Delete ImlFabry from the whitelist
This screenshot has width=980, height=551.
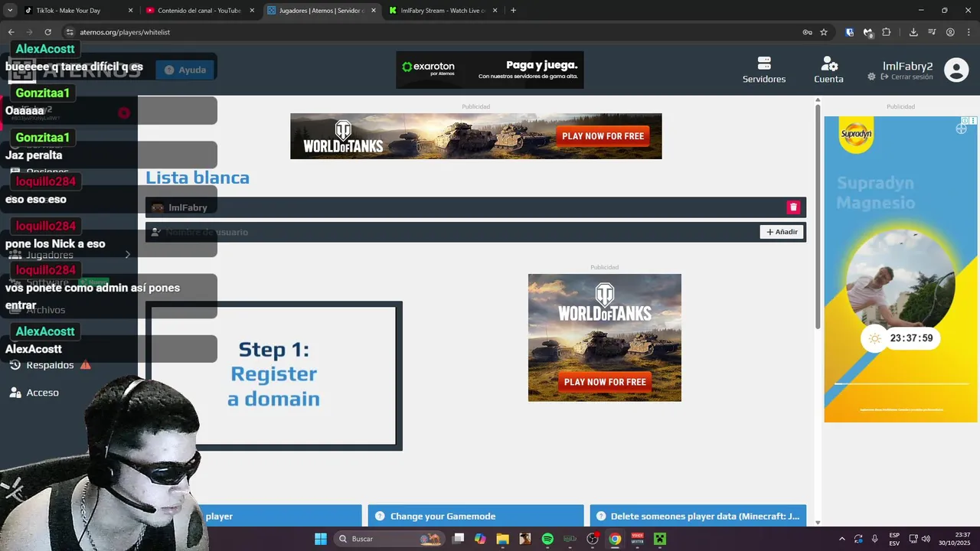click(x=793, y=207)
